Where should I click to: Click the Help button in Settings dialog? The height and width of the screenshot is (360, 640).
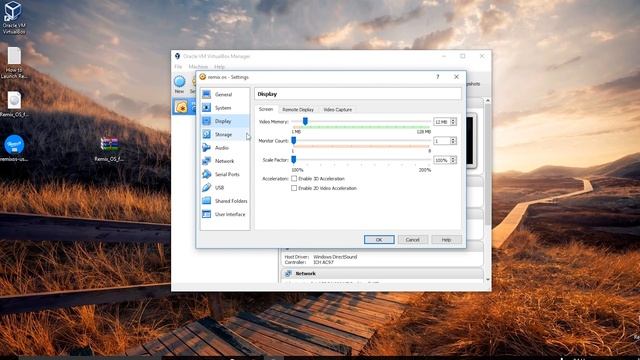point(446,240)
